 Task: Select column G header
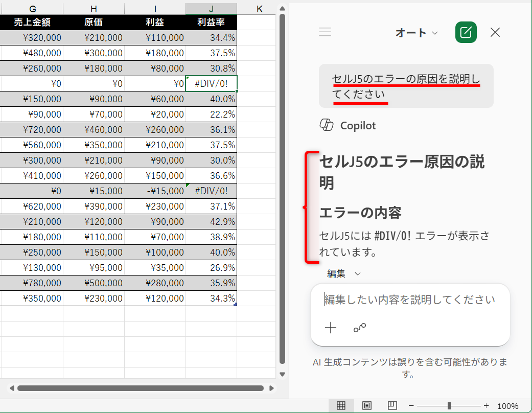point(33,9)
